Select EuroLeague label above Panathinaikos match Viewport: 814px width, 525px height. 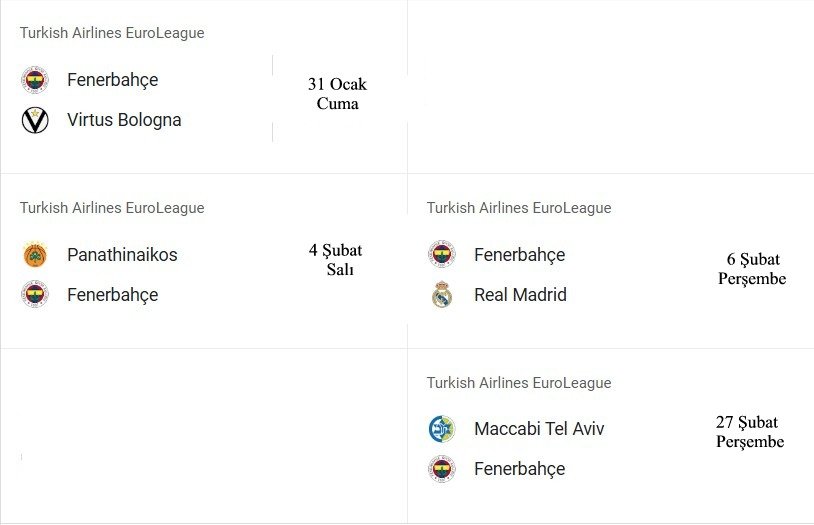pos(112,208)
